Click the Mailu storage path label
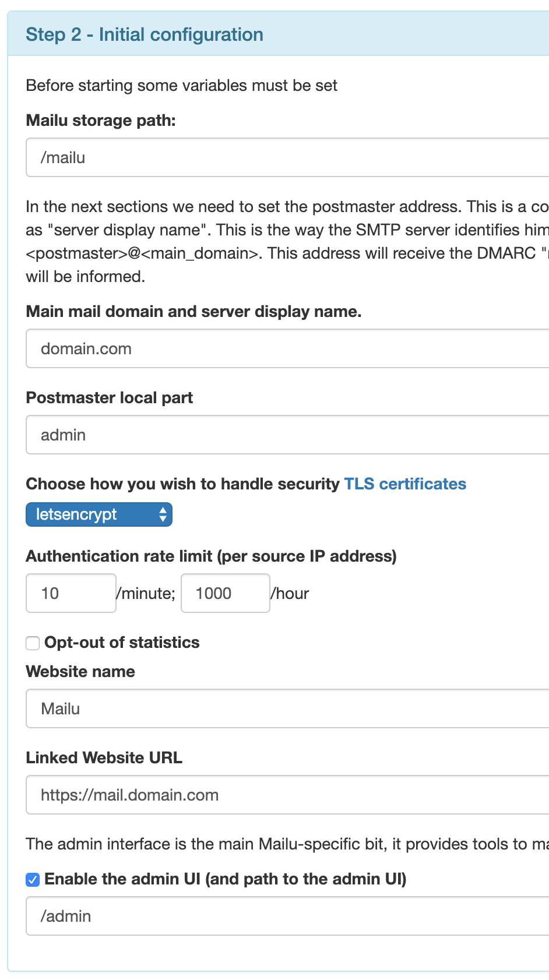This screenshot has height=980, width=549. [x=101, y=121]
